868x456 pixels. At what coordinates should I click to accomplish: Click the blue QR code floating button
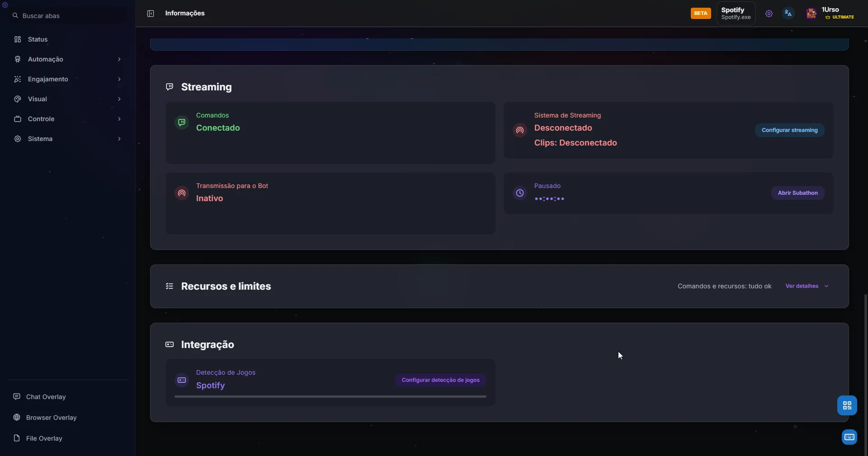click(x=847, y=405)
